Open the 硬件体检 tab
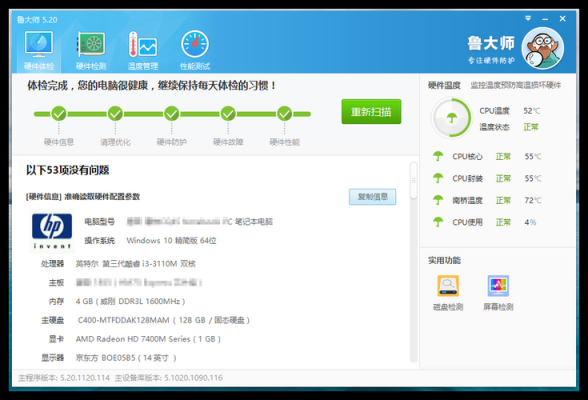This screenshot has height=400, width=588. click(39, 51)
